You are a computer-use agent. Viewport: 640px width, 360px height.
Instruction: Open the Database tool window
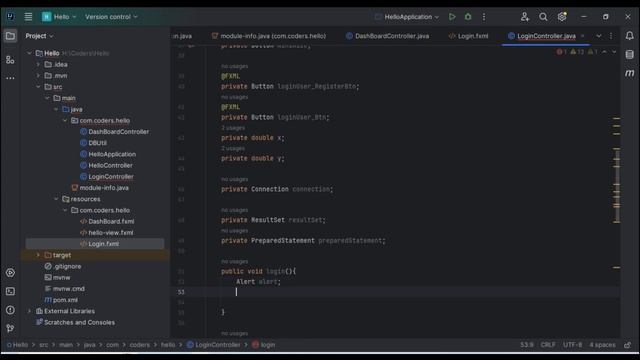point(630,54)
